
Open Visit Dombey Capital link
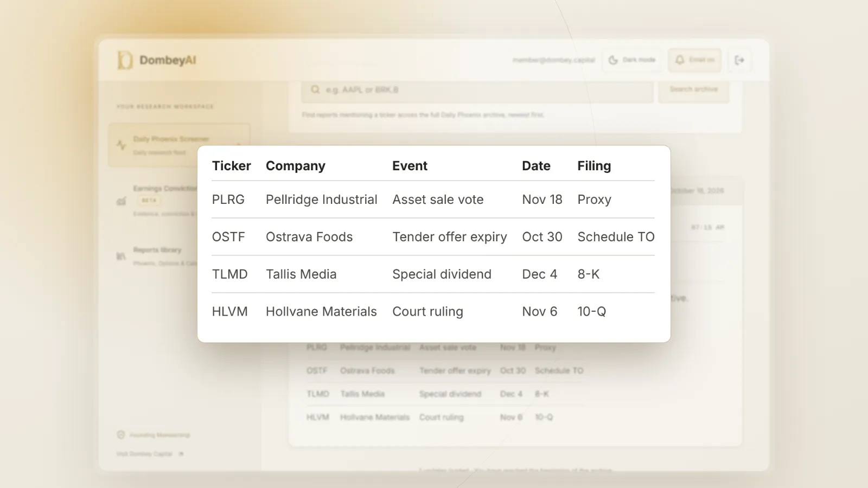pos(150,454)
